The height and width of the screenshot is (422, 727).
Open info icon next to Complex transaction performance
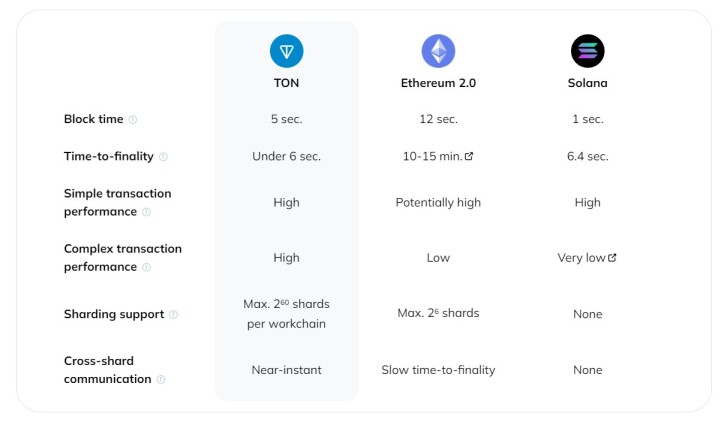[x=147, y=267]
